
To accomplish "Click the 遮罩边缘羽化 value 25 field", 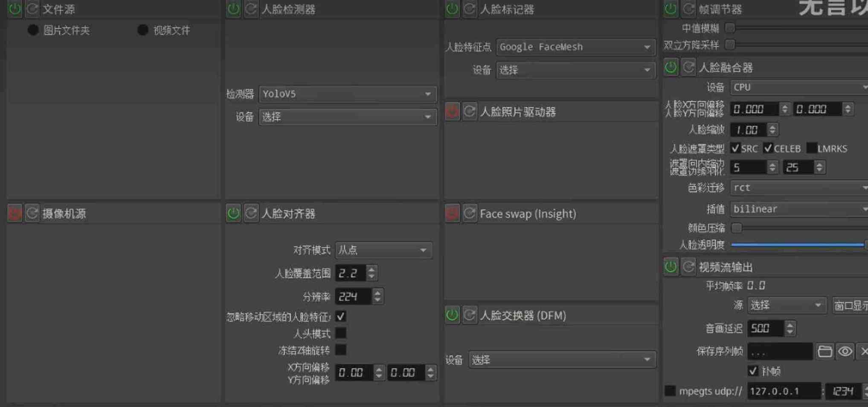I will [798, 167].
